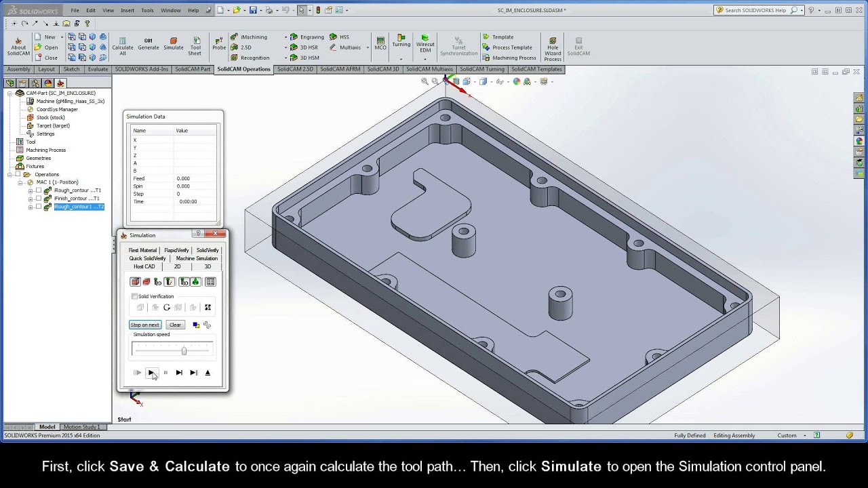
Task: Click the Recognition operation
Action: (x=250, y=58)
